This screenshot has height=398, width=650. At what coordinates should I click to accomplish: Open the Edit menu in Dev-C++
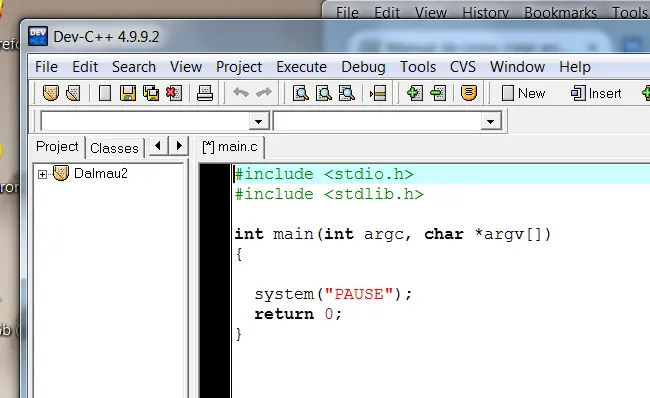[x=85, y=67]
